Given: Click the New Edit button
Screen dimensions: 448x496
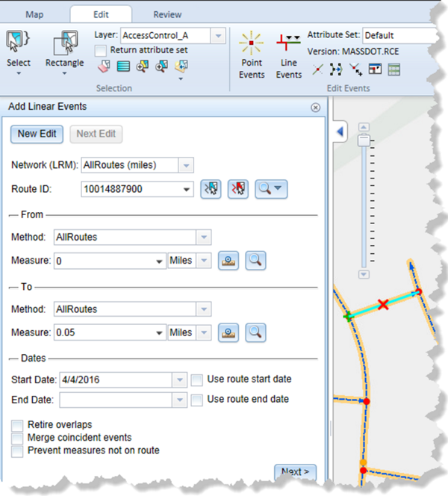Looking at the screenshot, I should click(37, 134).
